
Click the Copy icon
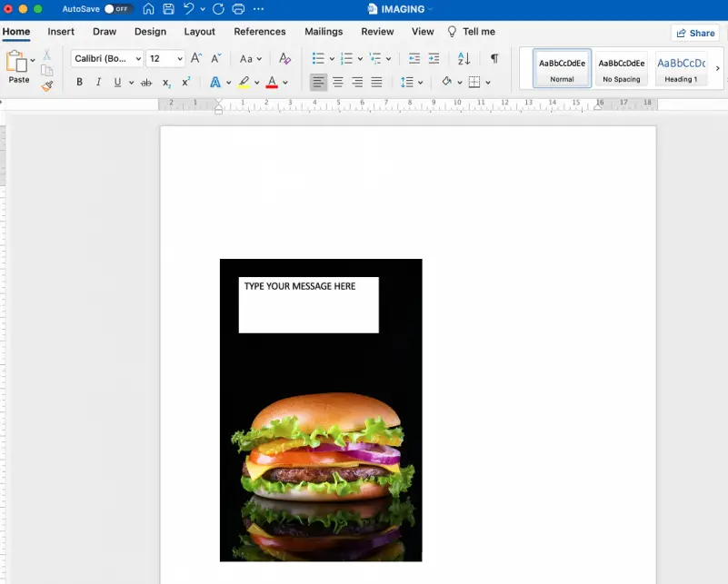tap(47, 71)
